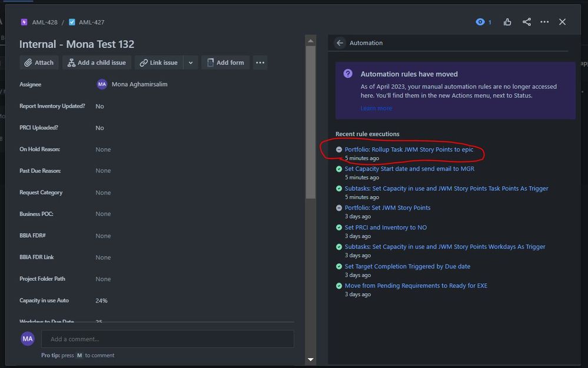The image size is (588, 368).
Task: Click success icon for Move from Pending Requirements
Action: click(x=339, y=286)
